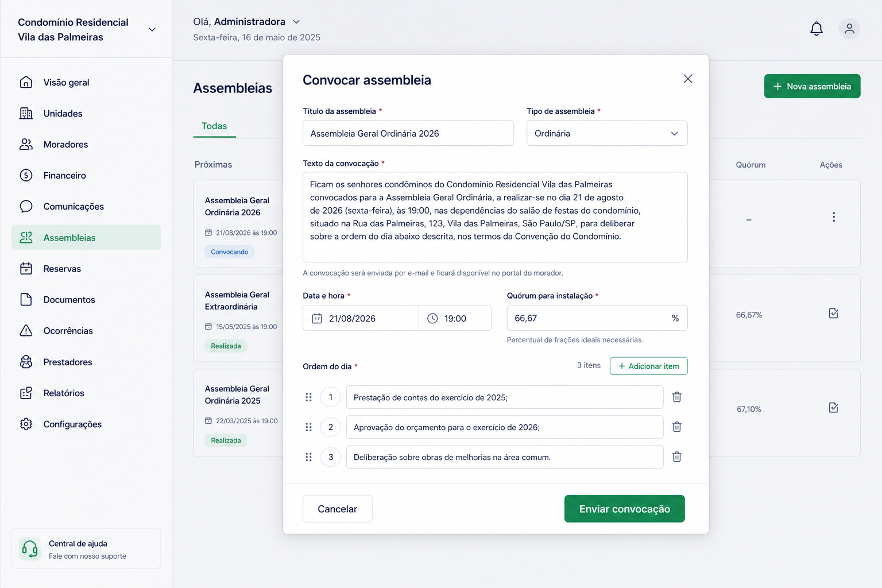Grab the drag handle of agenda item 2
The image size is (882, 588).
tap(308, 427)
